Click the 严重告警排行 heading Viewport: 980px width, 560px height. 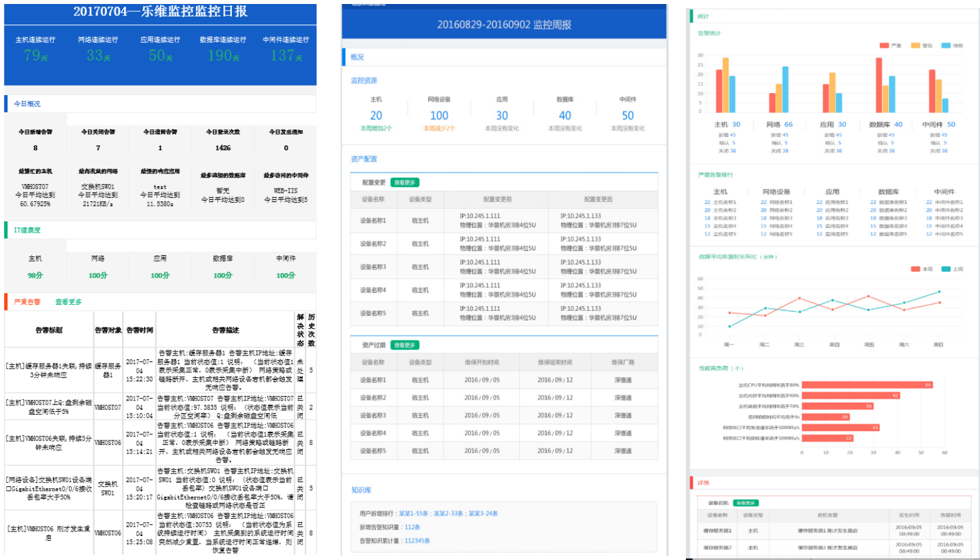(716, 175)
